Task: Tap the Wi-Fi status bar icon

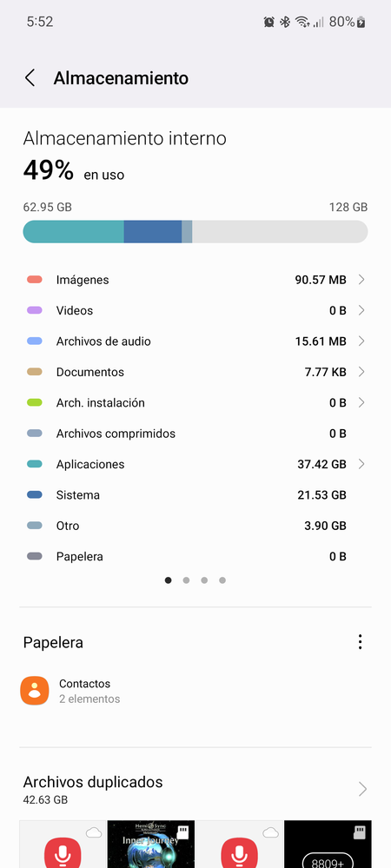Action: (302, 22)
